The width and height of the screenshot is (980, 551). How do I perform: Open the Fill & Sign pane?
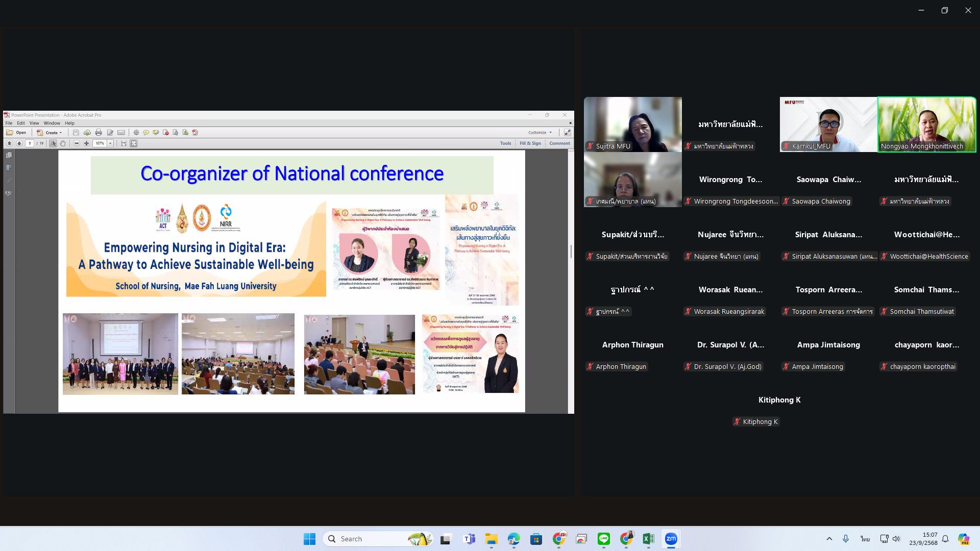(530, 143)
